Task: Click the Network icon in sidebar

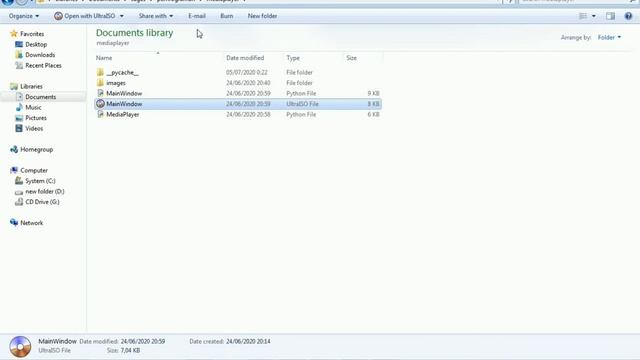Action: (14, 222)
